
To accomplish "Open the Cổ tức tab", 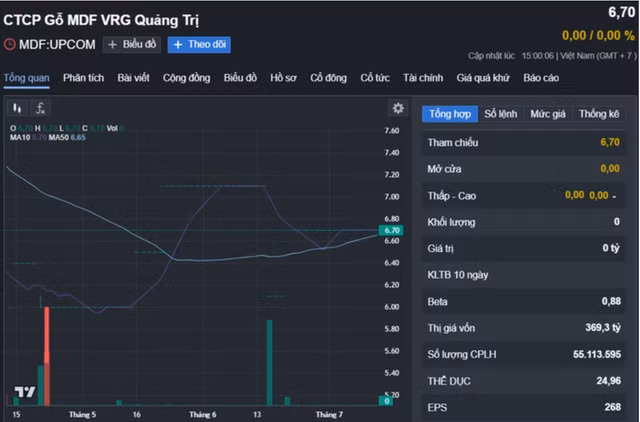I will click(x=375, y=78).
